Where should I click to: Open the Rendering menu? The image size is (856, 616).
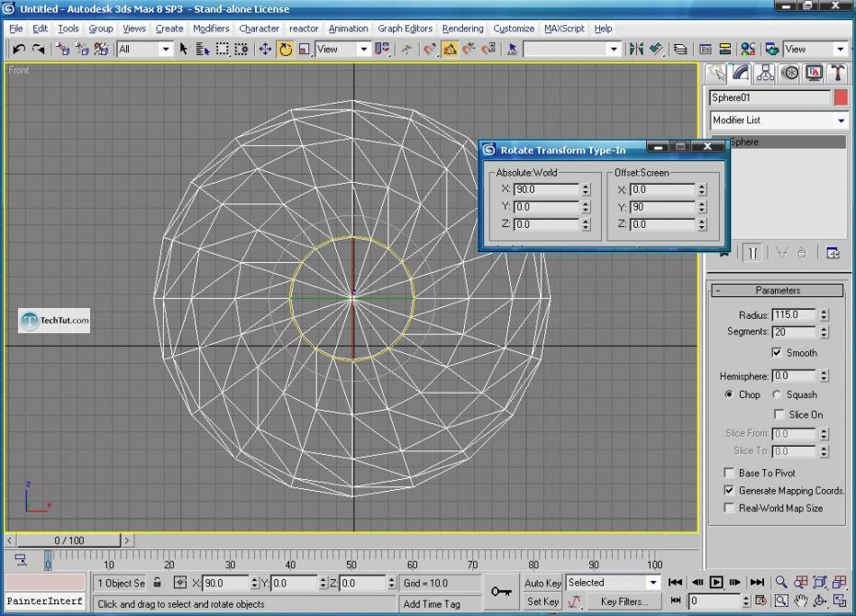click(463, 29)
